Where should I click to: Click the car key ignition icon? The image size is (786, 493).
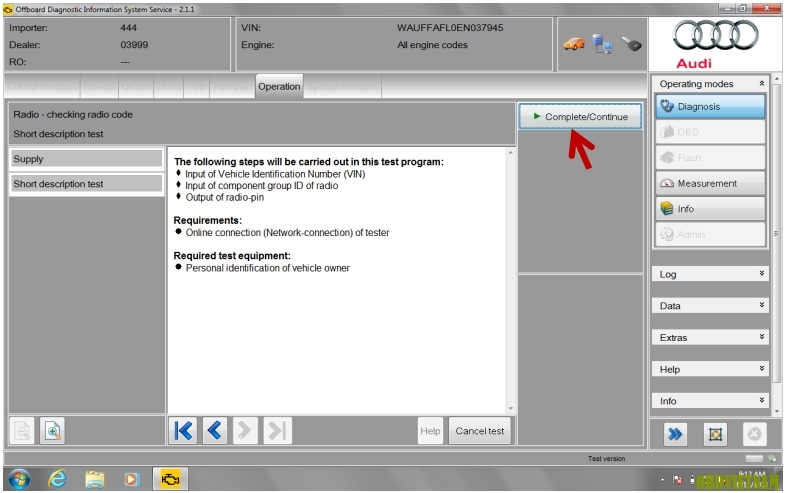click(x=632, y=44)
